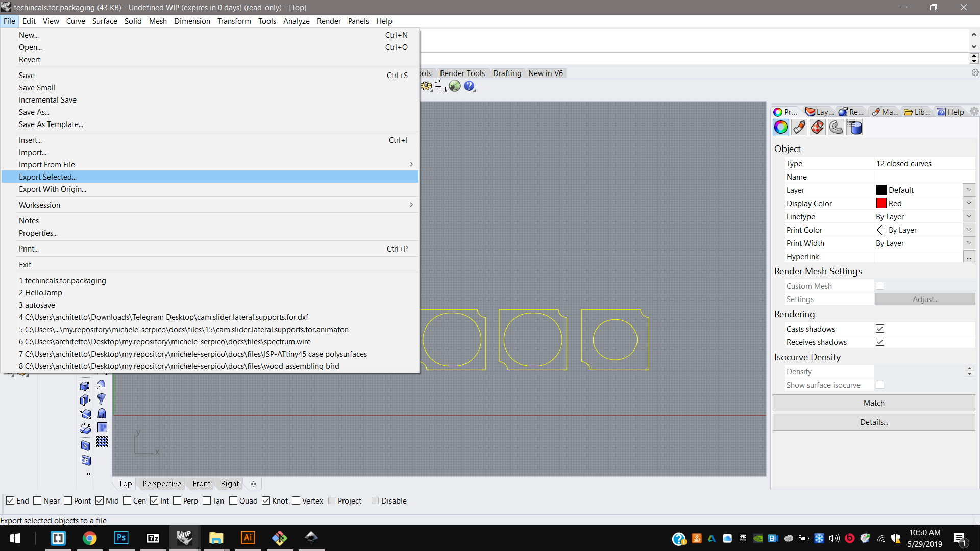Screen dimensions: 980x551
Task: Enable the Quad object snap
Action: pos(234,500)
